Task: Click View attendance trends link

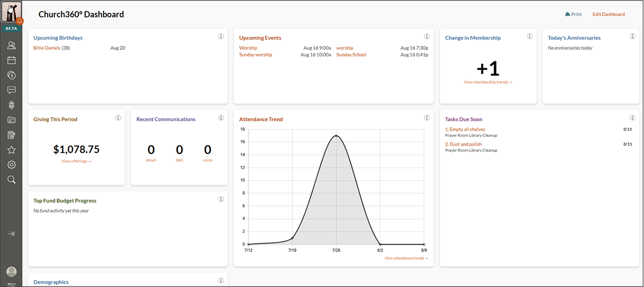Action: [406, 258]
